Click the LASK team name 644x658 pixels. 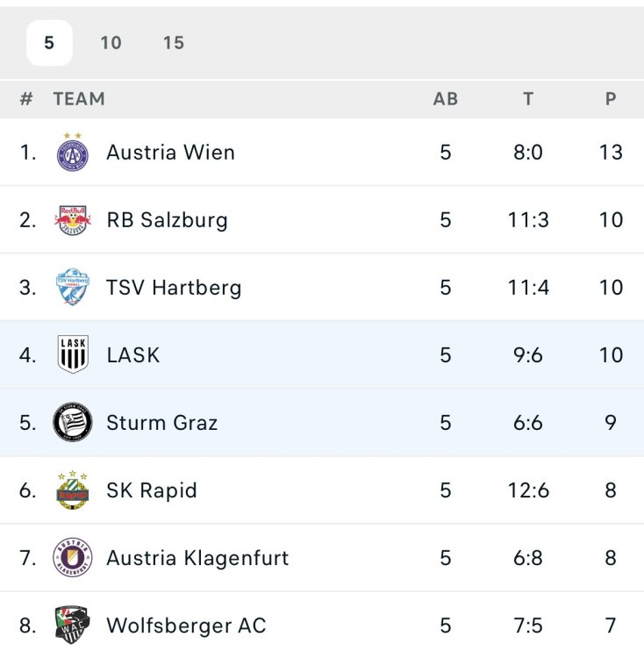133,355
